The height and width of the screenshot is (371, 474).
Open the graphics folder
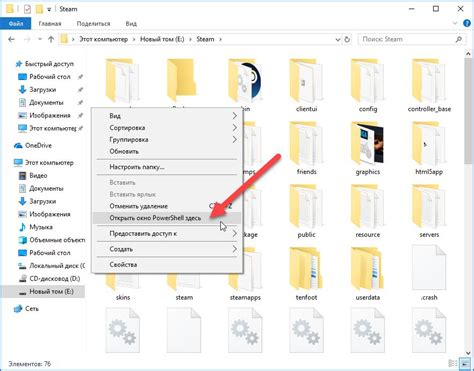368,149
